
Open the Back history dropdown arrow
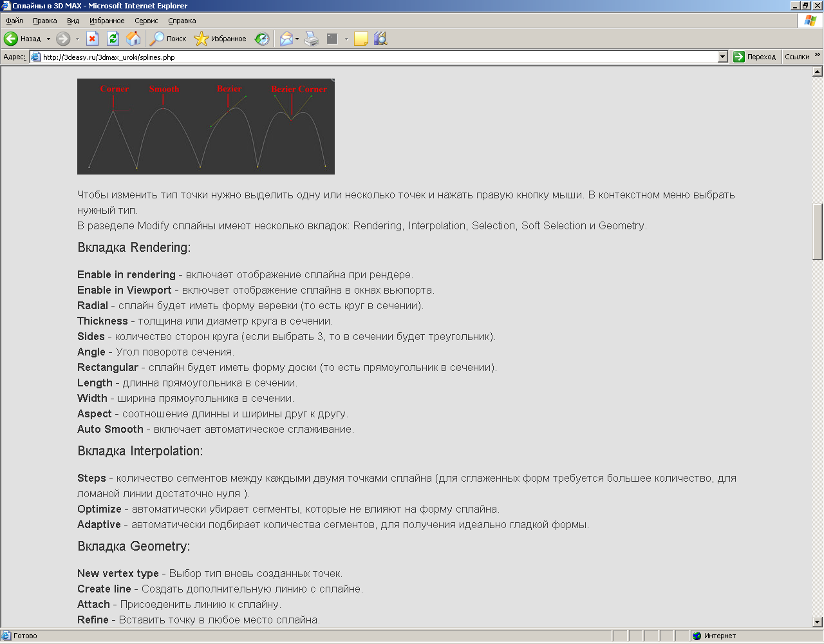[x=48, y=39]
